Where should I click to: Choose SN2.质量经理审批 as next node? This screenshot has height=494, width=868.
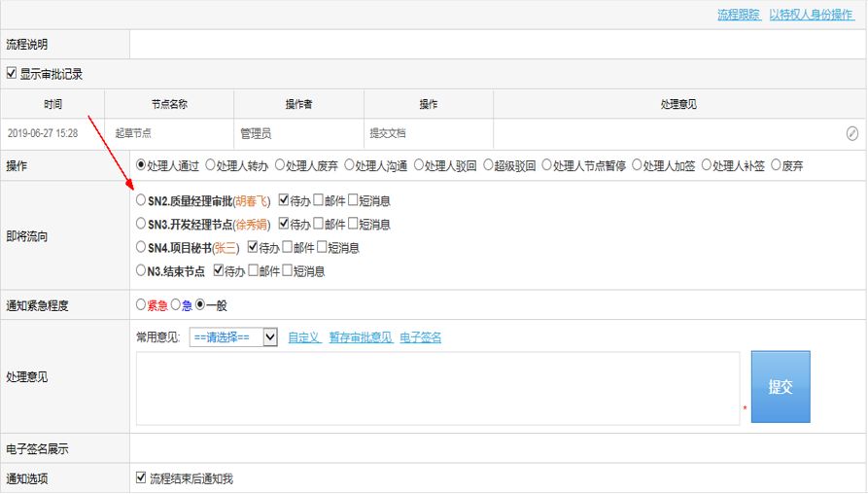point(142,201)
